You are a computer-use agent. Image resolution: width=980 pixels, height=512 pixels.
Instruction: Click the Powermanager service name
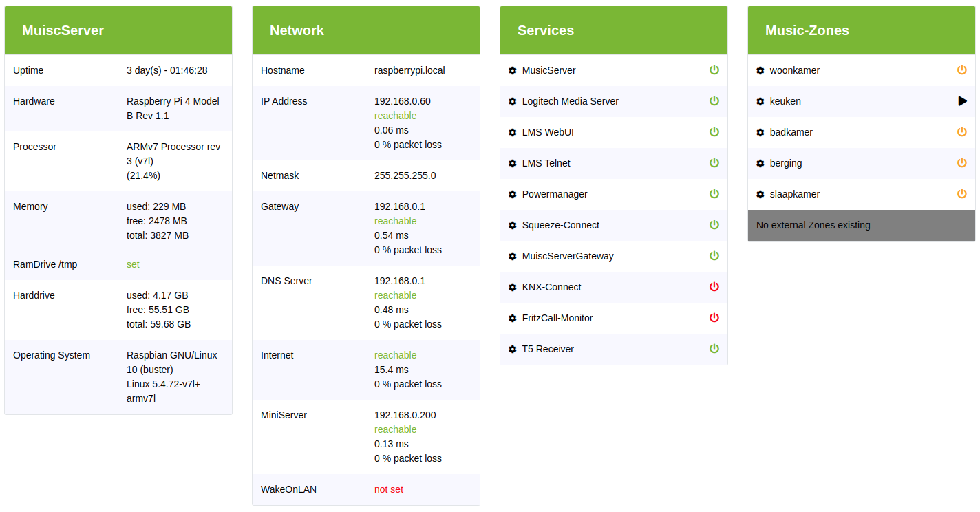click(x=555, y=194)
